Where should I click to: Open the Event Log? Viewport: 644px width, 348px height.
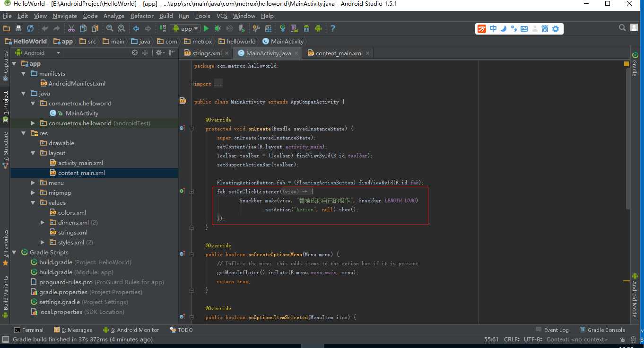click(552, 330)
